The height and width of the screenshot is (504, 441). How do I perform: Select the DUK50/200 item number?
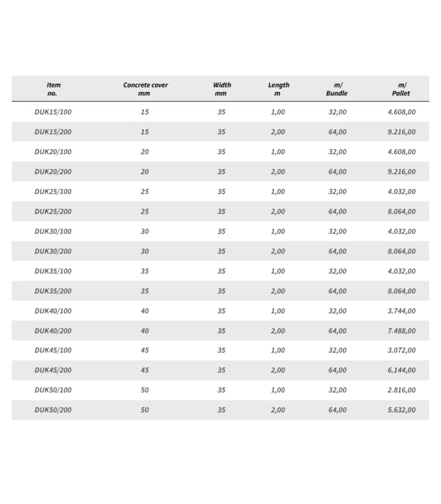point(53,410)
